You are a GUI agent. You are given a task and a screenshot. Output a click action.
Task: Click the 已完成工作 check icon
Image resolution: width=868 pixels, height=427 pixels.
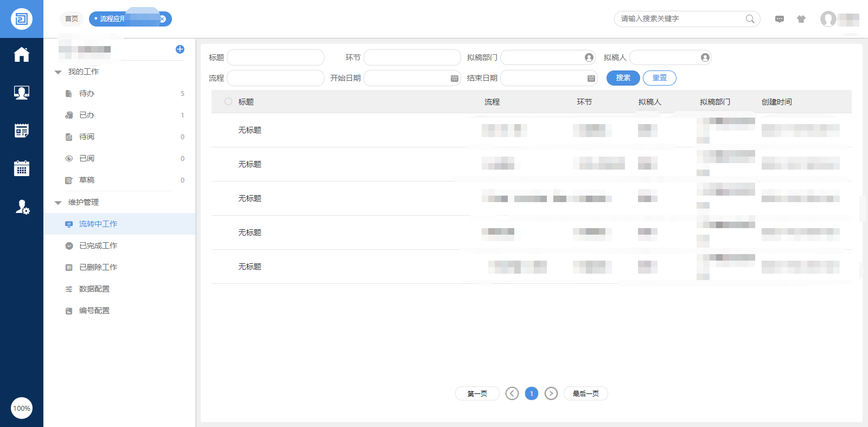click(x=69, y=246)
